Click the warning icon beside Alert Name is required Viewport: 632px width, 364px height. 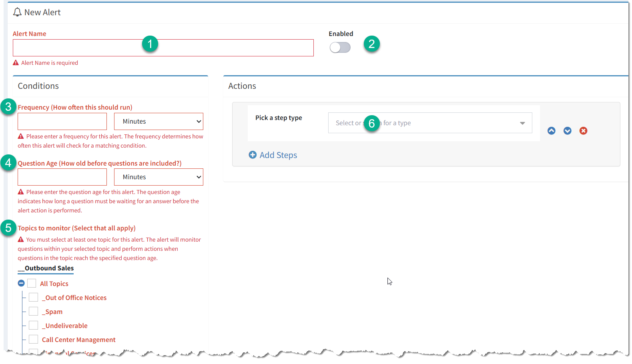[x=16, y=63]
